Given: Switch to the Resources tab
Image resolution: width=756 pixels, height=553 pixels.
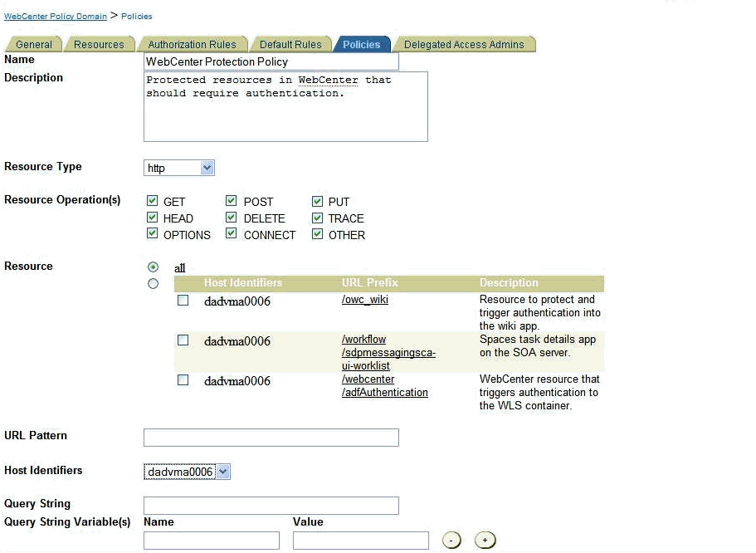Looking at the screenshot, I should click(x=99, y=44).
